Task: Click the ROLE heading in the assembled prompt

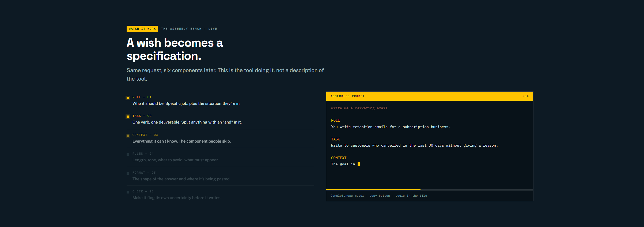Action: pos(335,121)
